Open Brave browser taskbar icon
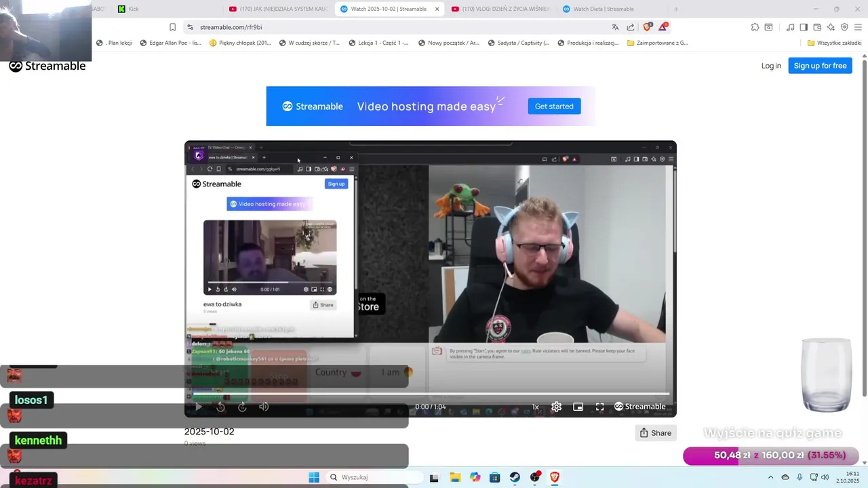The image size is (868, 488). click(555, 477)
